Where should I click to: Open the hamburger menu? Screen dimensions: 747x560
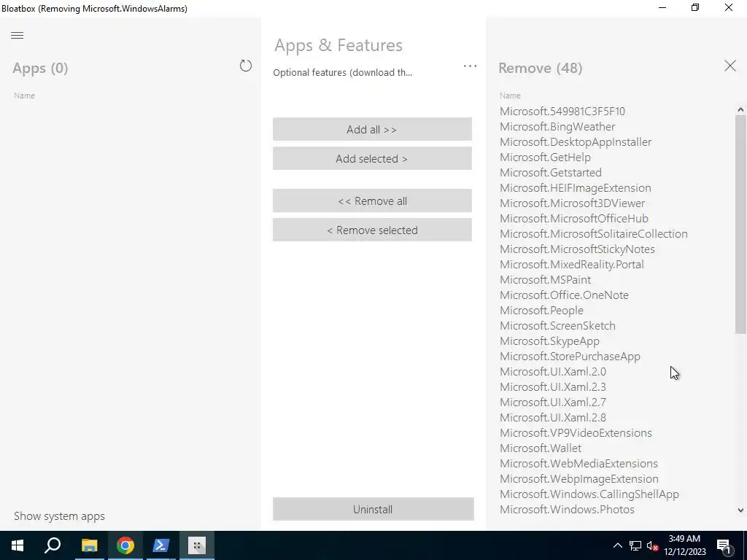[x=18, y=35]
